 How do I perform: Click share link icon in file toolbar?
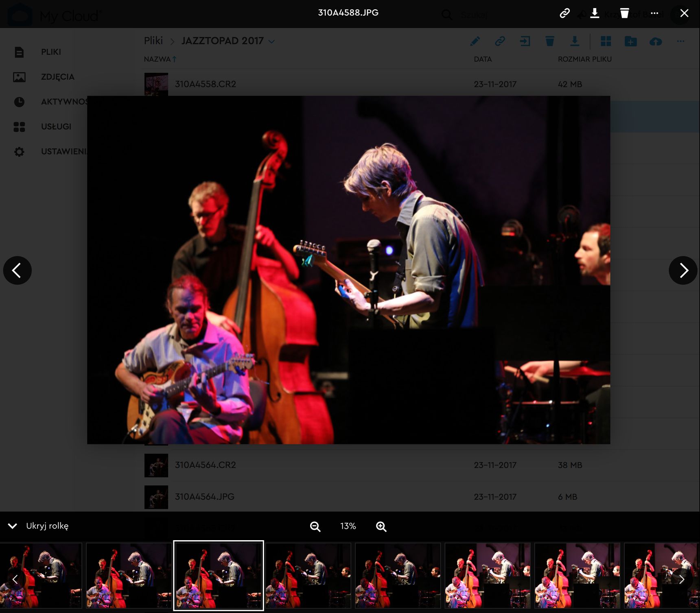pyautogui.click(x=500, y=41)
